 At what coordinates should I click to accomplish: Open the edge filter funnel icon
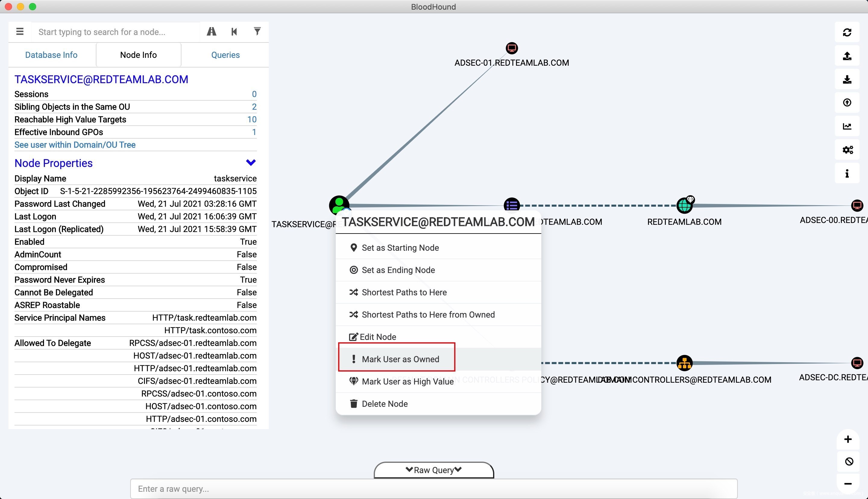click(x=257, y=32)
